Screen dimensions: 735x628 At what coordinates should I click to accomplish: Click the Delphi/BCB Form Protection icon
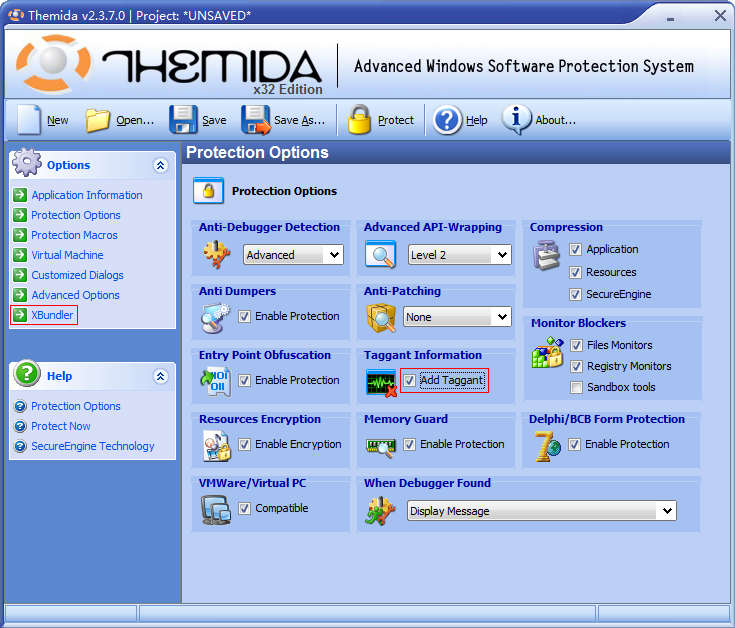tap(547, 446)
